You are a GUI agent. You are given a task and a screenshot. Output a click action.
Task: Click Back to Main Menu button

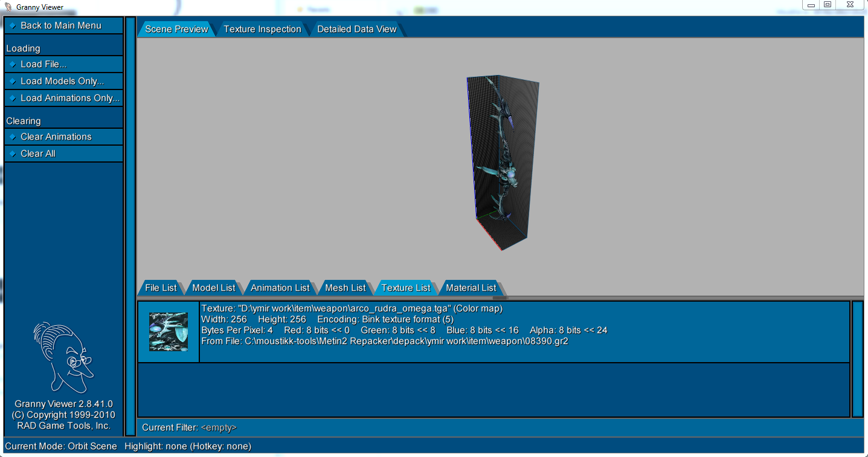[x=63, y=25]
